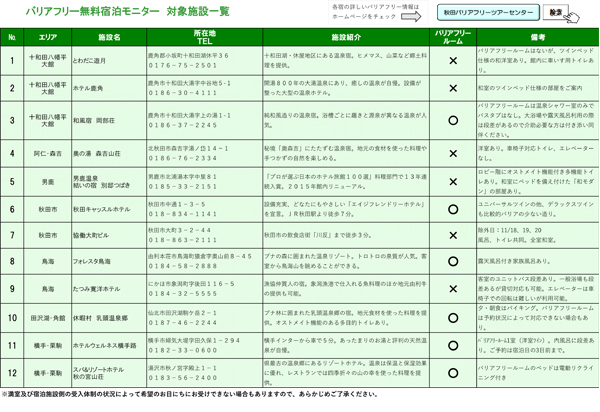Click phone number 0186-30-4111
The width and height of the screenshot is (600, 412).
[x=183, y=93]
